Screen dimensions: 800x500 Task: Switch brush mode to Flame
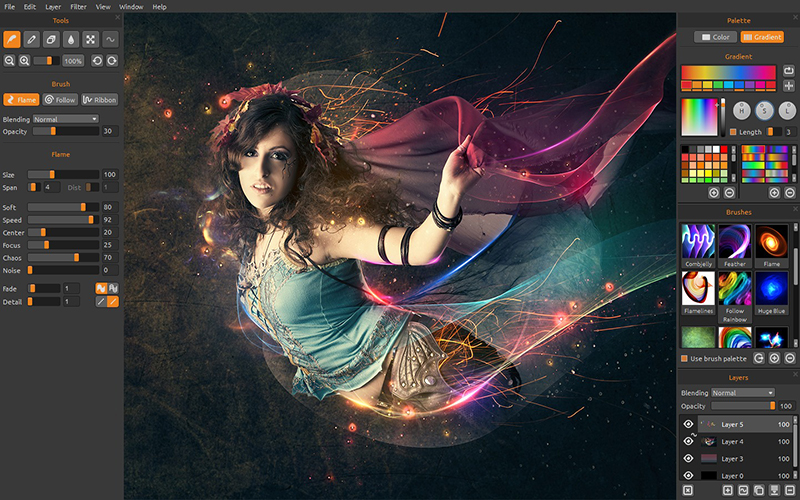[21, 99]
